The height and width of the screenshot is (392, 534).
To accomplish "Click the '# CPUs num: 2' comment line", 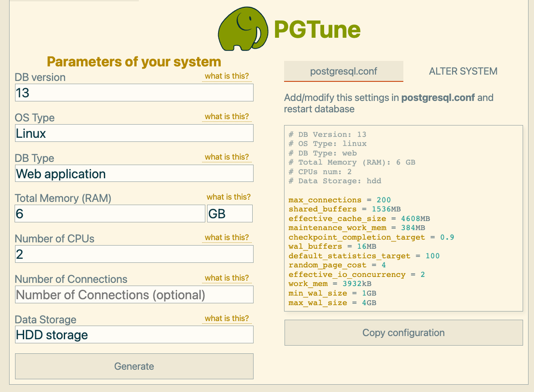I will (x=320, y=172).
